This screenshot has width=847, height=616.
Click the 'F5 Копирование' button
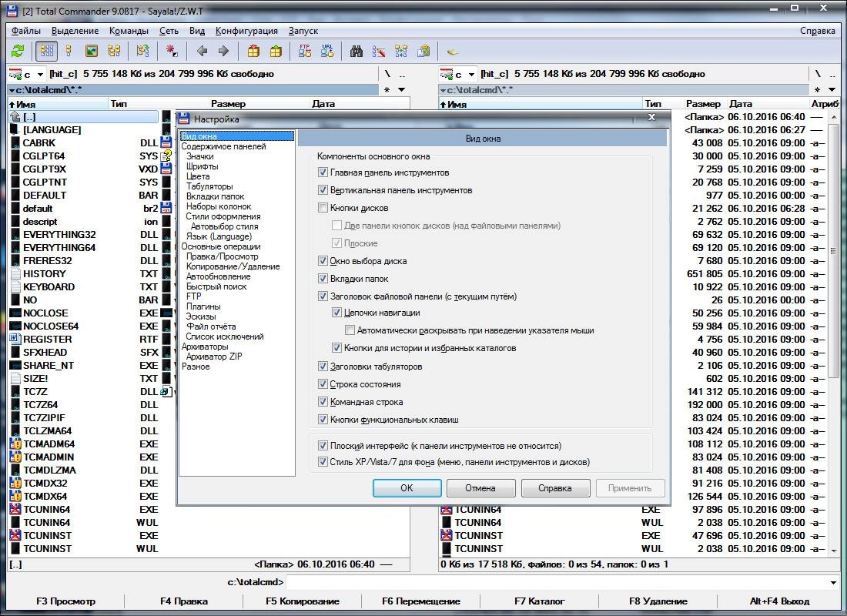[303, 601]
